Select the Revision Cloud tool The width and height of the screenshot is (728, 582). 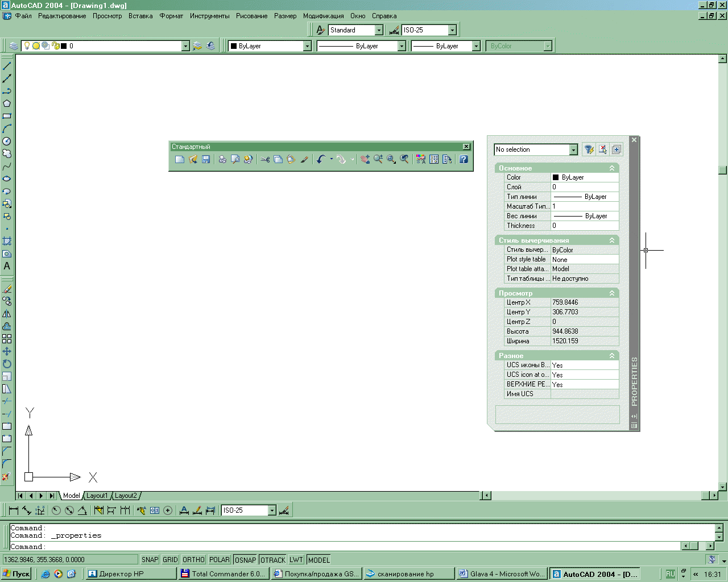coord(7,153)
